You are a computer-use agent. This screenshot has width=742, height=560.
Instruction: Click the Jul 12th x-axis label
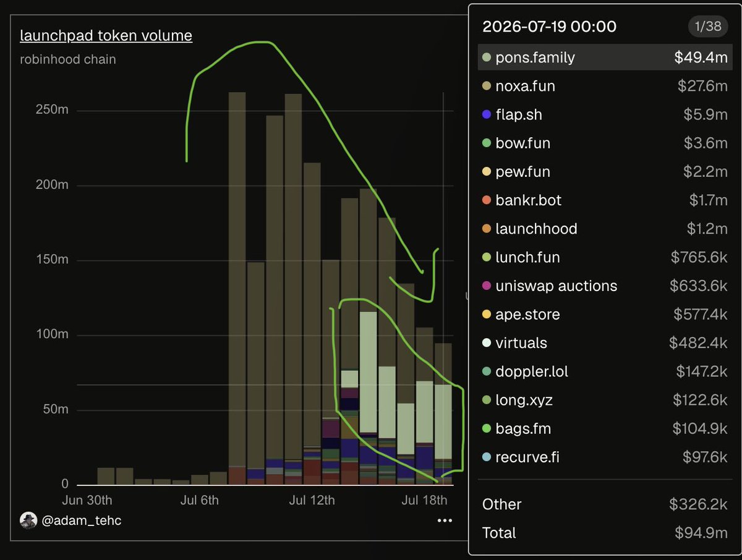(x=312, y=499)
